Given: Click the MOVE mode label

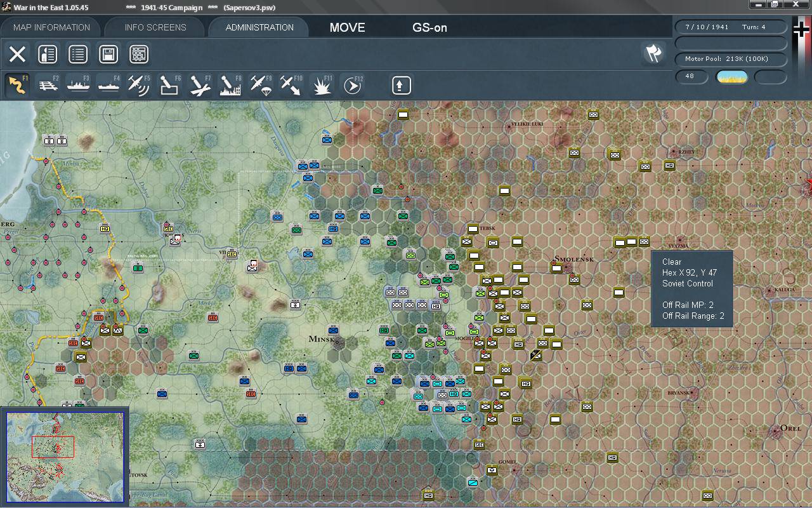Looking at the screenshot, I should (348, 27).
